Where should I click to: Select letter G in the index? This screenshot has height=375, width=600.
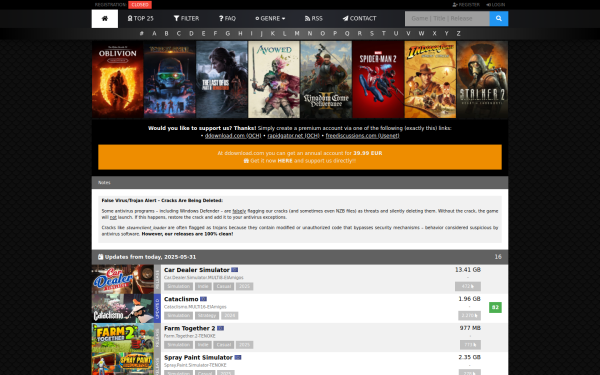tap(228, 34)
